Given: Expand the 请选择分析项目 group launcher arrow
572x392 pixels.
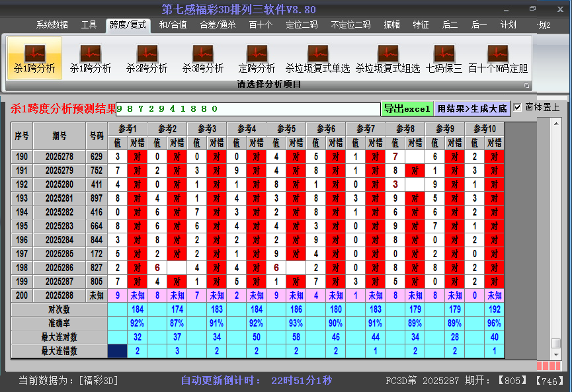Looking at the screenshot, I should (x=527, y=85).
